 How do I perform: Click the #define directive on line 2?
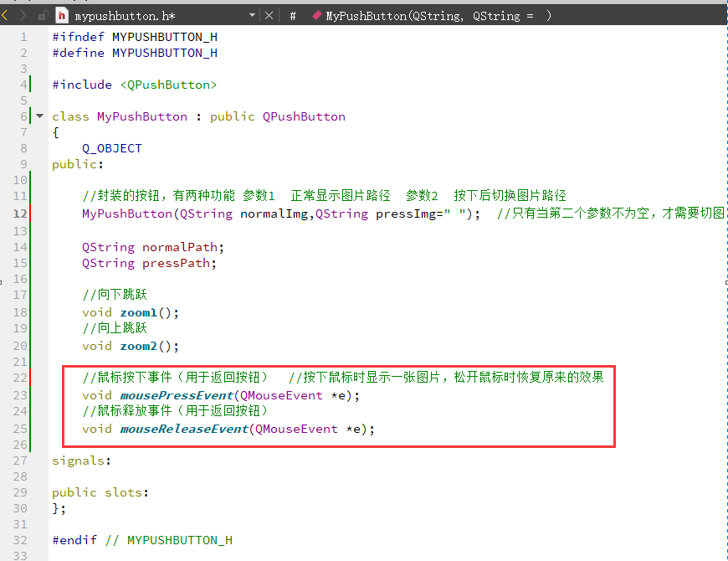point(79,53)
